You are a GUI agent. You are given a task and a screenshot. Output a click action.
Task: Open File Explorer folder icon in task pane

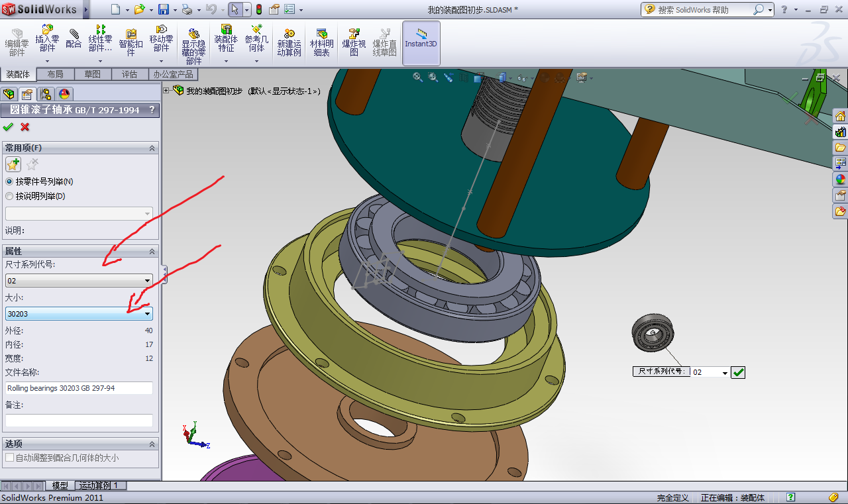click(x=841, y=148)
